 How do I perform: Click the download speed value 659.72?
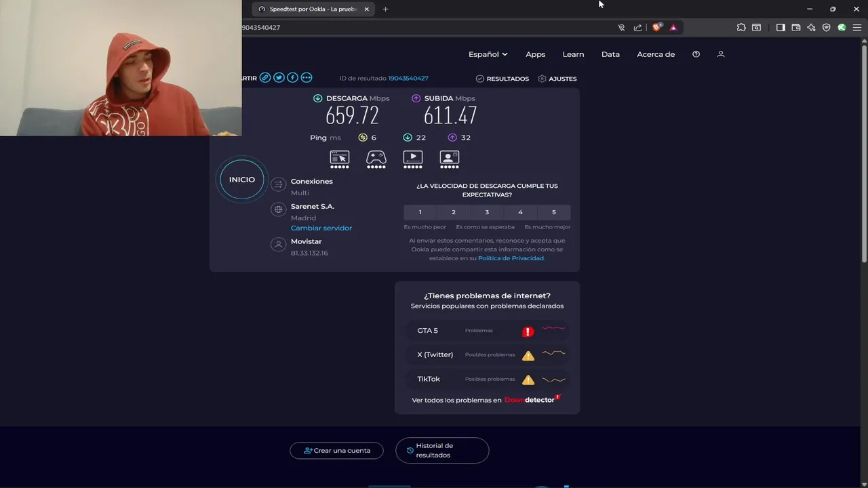[x=352, y=116]
